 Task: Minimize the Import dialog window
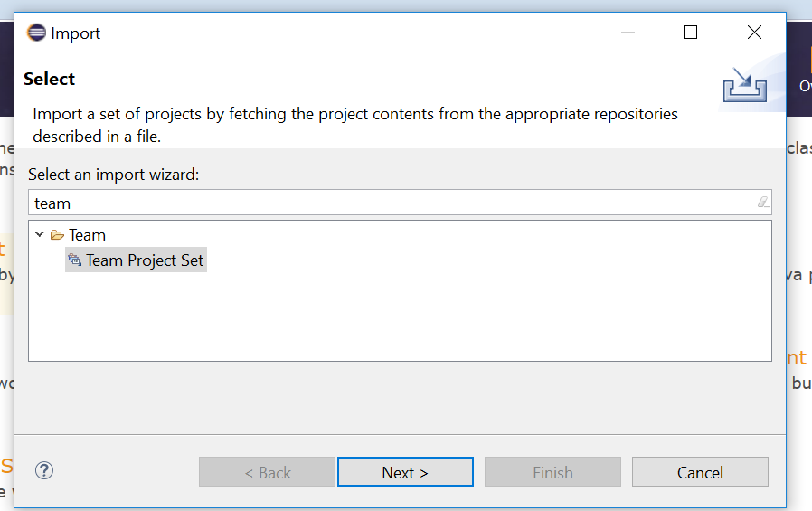click(628, 33)
